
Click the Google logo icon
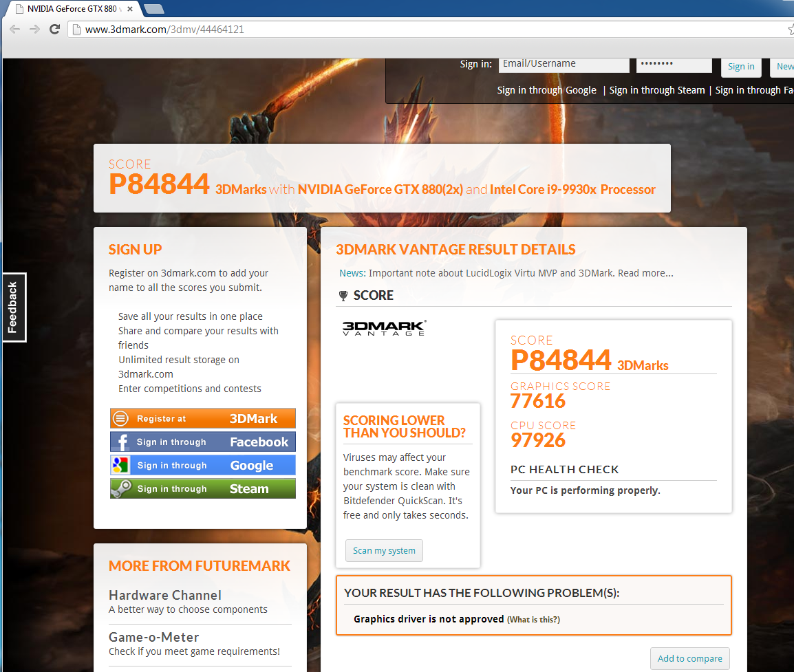click(x=120, y=465)
